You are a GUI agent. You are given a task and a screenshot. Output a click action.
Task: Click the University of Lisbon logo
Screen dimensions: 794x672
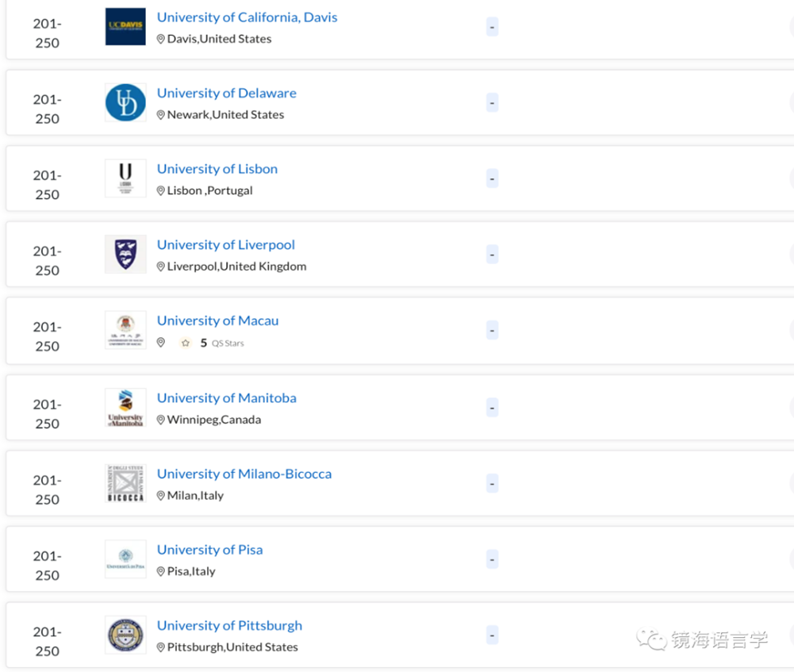pyautogui.click(x=125, y=179)
